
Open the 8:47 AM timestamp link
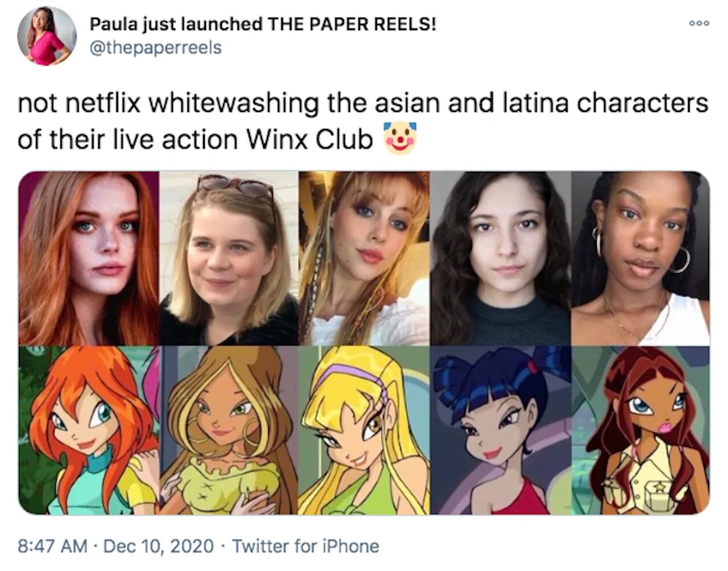pos(52,546)
